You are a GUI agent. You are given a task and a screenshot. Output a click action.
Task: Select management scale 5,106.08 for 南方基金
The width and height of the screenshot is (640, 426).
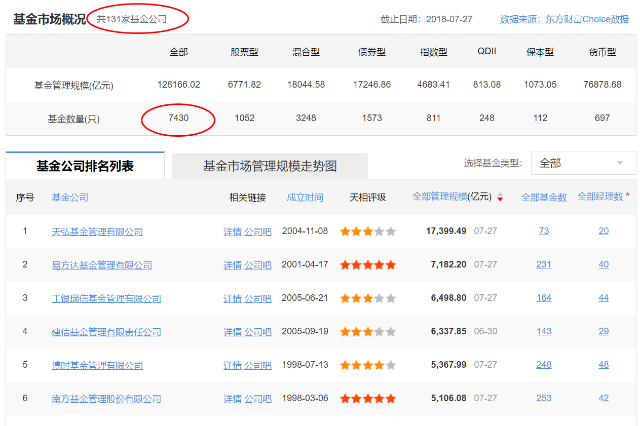coord(449,398)
